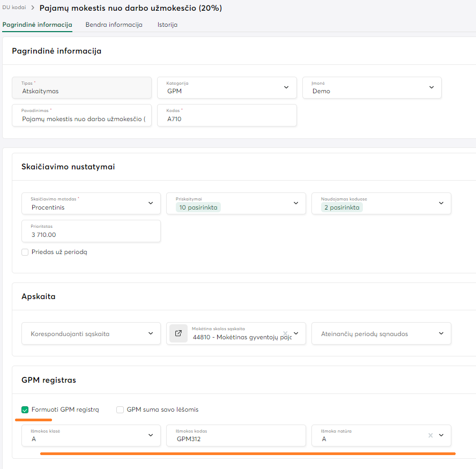The image size is (476, 469).
Task: Switch to Bendra informacija tab
Action: (x=114, y=25)
